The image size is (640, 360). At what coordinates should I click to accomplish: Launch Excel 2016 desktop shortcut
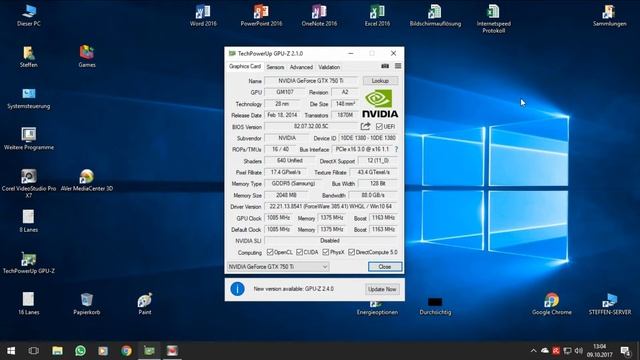377,15
